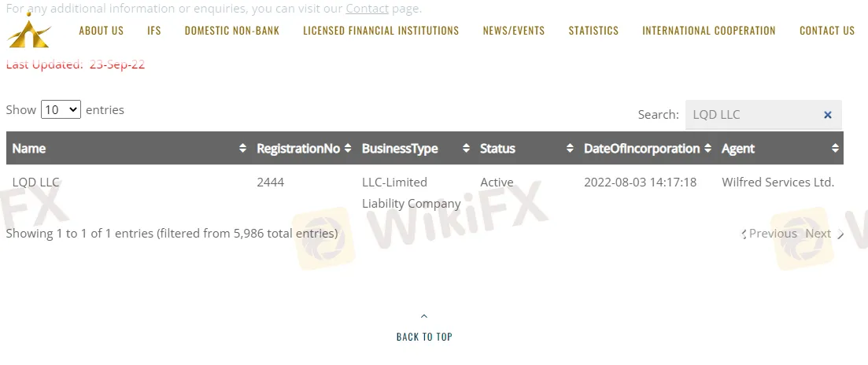This screenshot has height=365, width=868.
Task: Focus the Search input field
Action: [752, 115]
